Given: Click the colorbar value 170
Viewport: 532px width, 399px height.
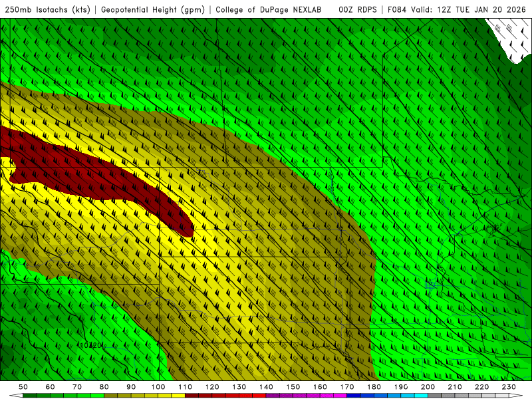Looking at the screenshot, I should click(346, 387).
